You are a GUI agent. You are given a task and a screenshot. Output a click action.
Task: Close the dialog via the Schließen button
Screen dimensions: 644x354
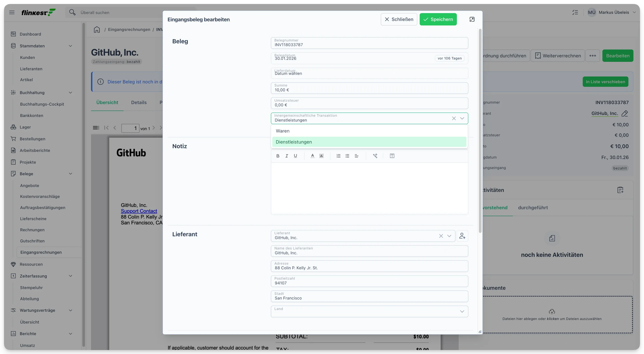pos(399,19)
